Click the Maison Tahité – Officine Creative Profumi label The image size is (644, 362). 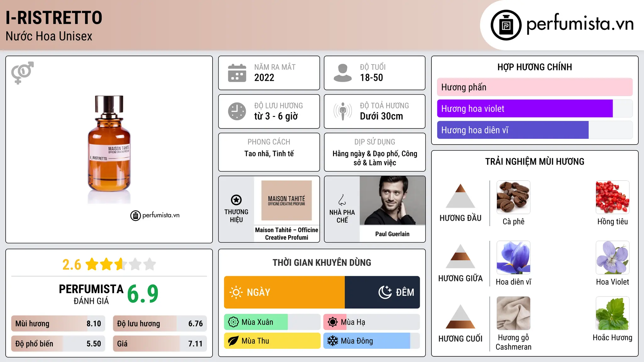coord(286,234)
